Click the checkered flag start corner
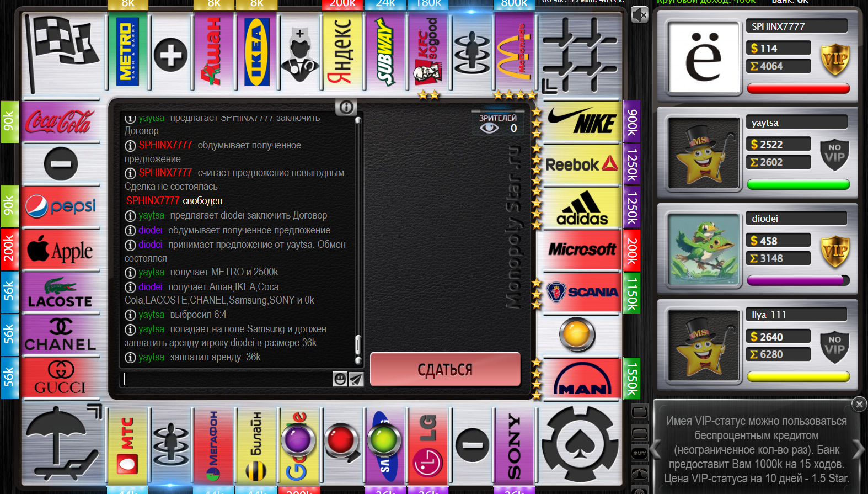This screenshot has height=494, width=868. 63,53
